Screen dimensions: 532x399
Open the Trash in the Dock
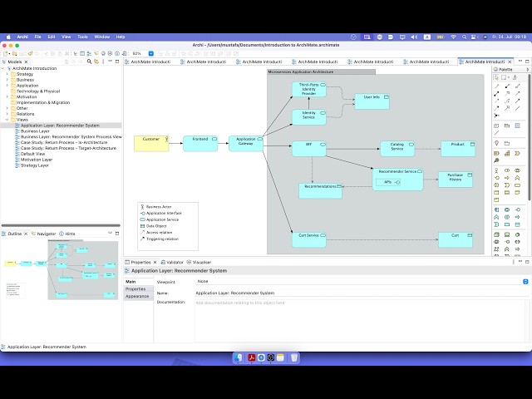pyautogui.click(x=294, y=357)
